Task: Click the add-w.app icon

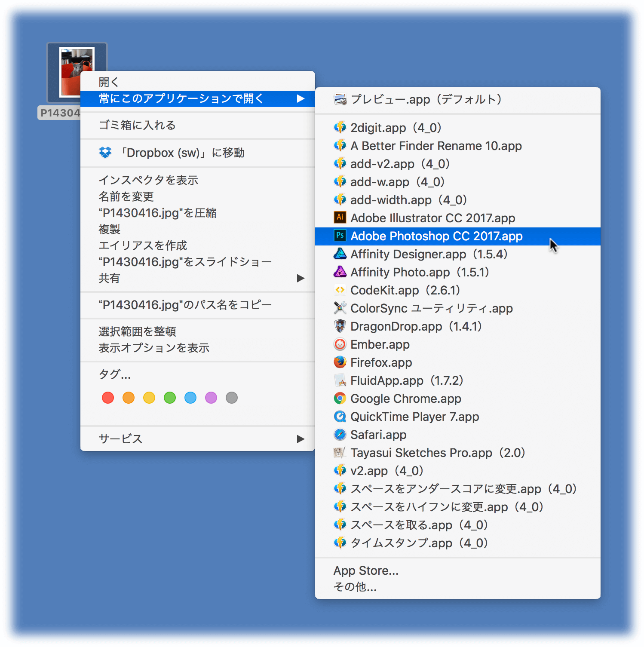Action: 340,182
